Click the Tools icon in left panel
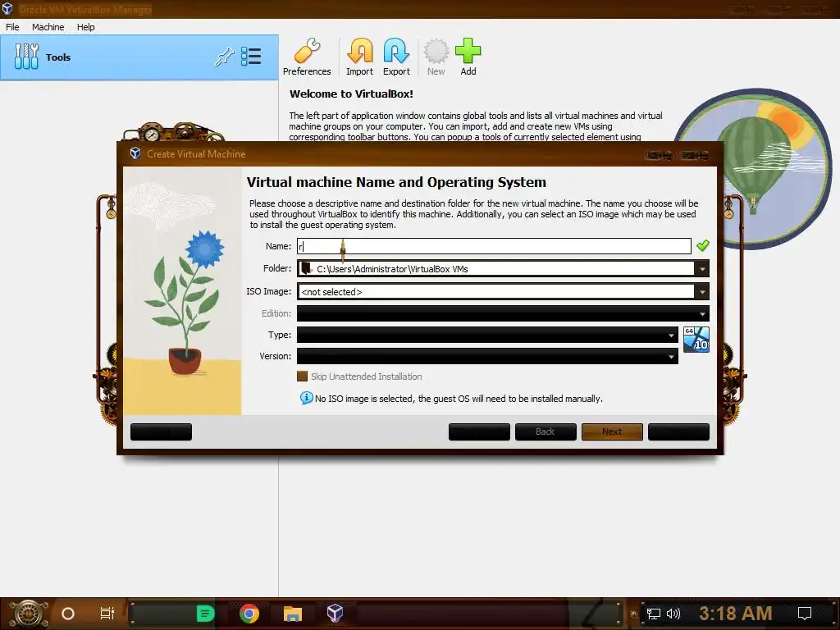This screenshot has height=630, width=840. pyautogui.click(x=26, y=57)
